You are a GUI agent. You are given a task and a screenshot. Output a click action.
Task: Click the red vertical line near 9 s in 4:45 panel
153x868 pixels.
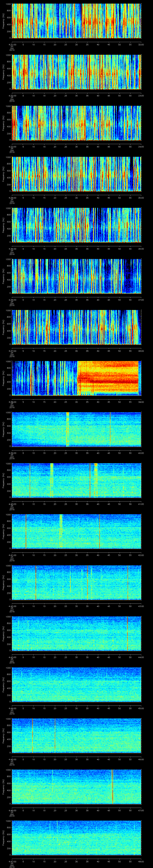pyautogui.click(x=32, y=736)
